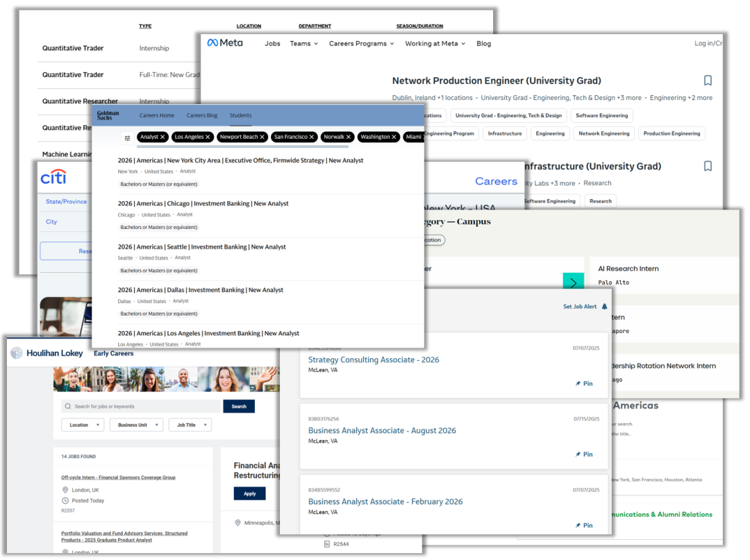
Task: Expand the Teams menu in Meta navigation
Action: coord(303,44)
